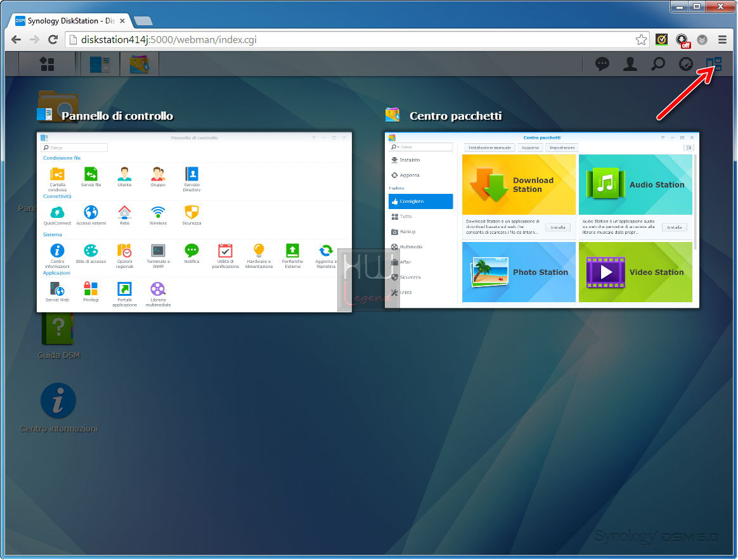Open the Audio Station package banner
This screenshot has width=738, height=560.
[635, 185]
